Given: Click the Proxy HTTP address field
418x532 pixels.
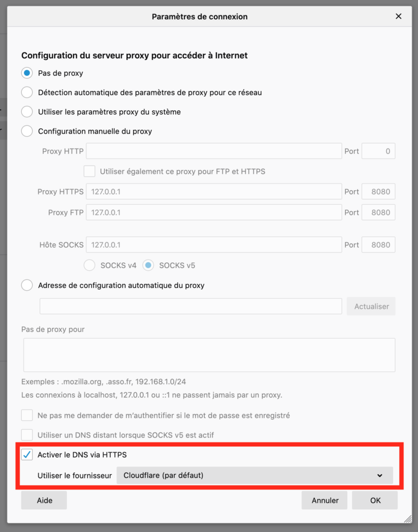Looking at the screenshot, I should pyautogui.click(x=214, y=151).
